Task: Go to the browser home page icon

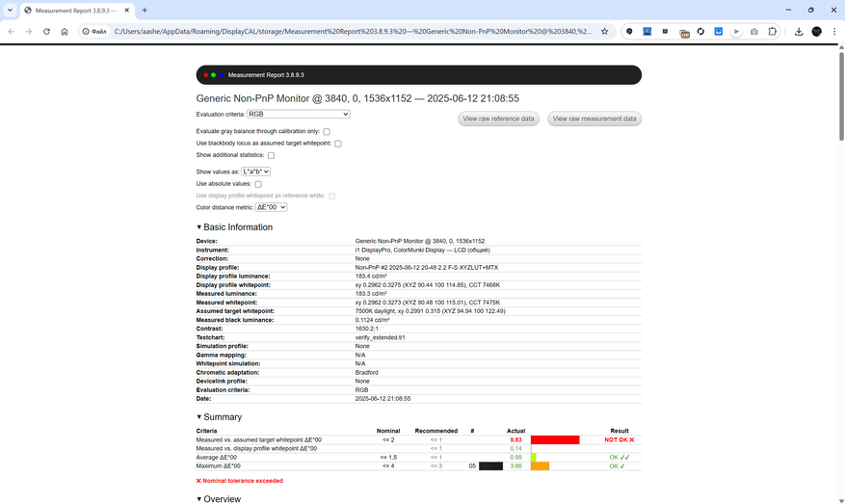Action: pos(65,31)
